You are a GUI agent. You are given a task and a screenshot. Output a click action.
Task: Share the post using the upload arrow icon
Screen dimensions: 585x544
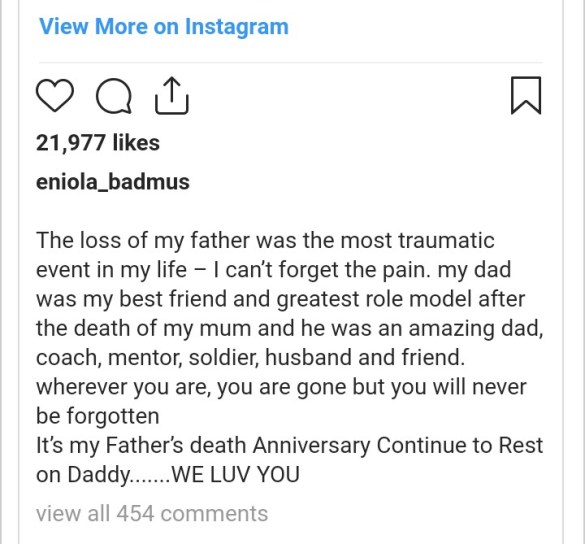[172, 96]
